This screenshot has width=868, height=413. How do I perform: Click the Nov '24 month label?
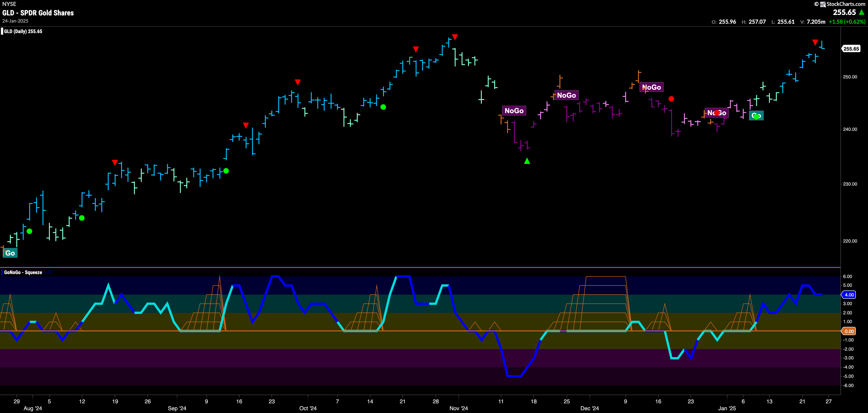459,408
